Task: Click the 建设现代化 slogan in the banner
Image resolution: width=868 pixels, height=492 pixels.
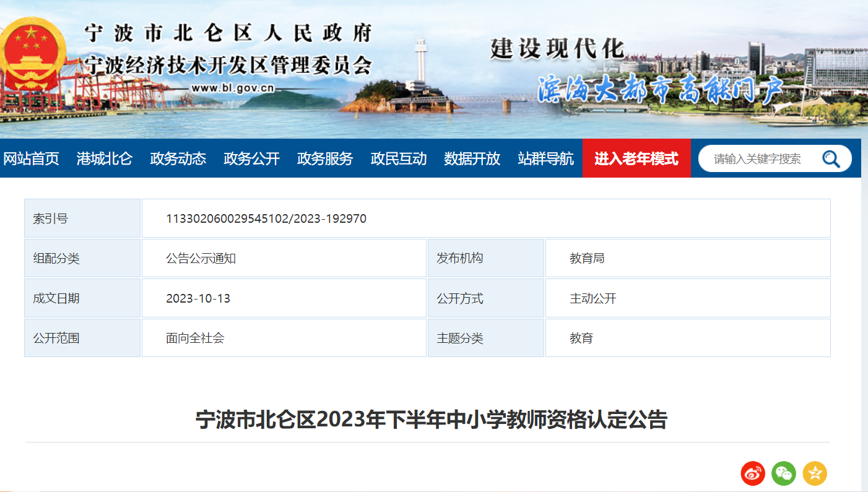Action: pos(557,48)
